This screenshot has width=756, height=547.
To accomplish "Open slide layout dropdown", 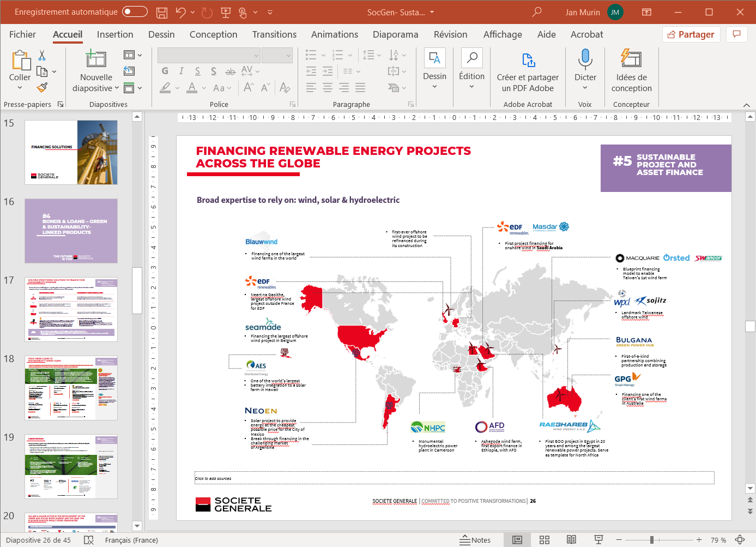I will [x=132, y=55].
